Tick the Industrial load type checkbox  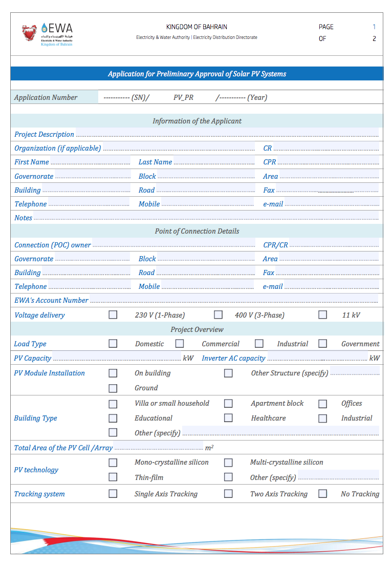pos(259,344)
